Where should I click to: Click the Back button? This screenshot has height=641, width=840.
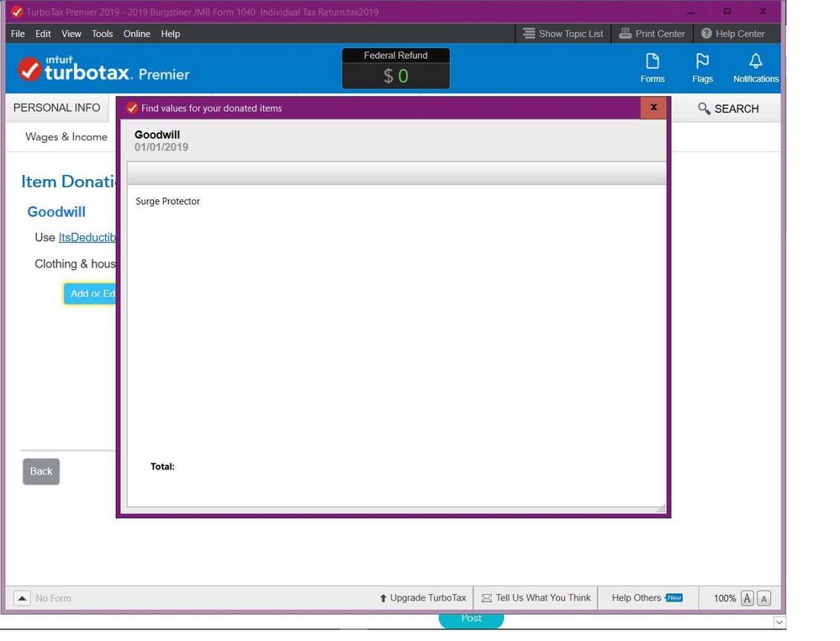(41, 472)
